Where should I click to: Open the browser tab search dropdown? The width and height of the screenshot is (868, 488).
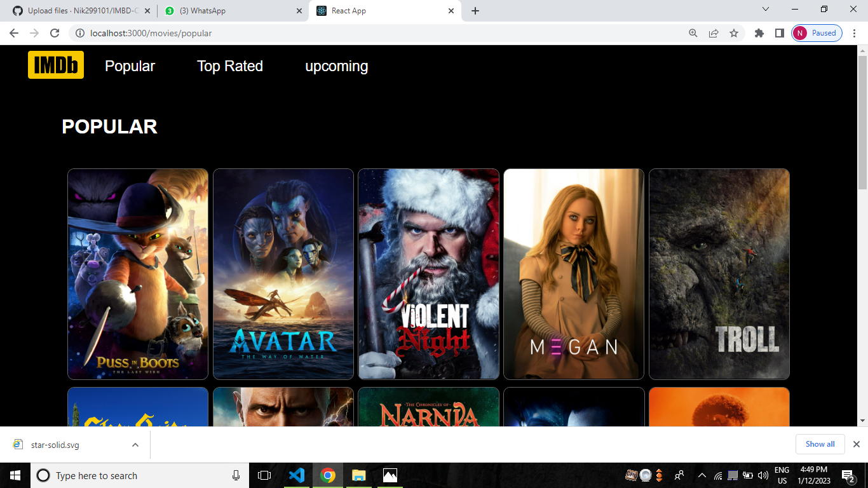point(765,10)
